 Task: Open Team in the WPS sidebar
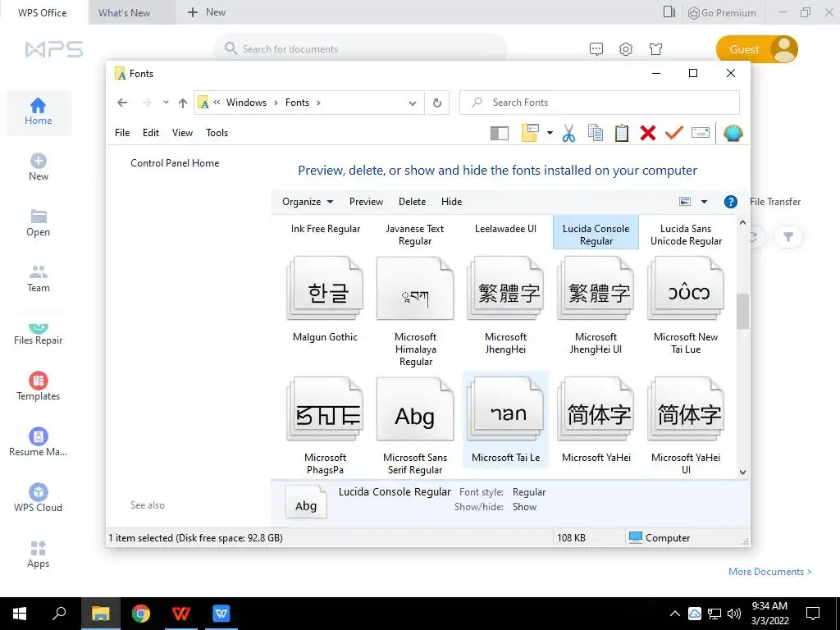coord(38,279)
